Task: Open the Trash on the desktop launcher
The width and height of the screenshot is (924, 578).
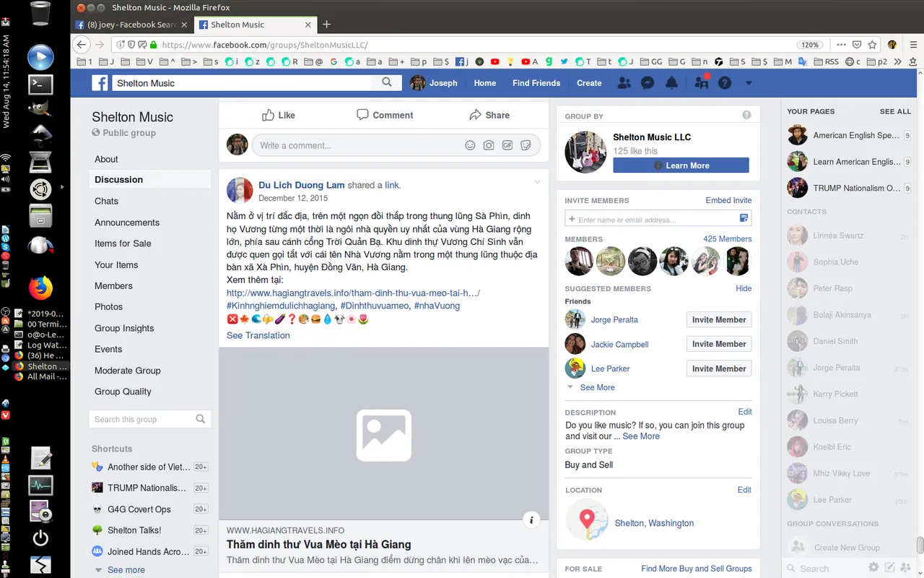Action: click(x=40, y=14)
